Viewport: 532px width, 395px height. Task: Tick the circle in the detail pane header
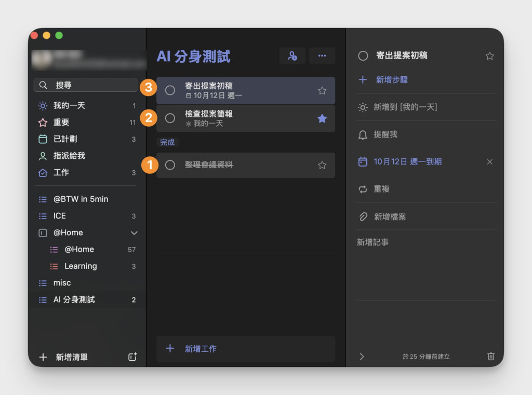pos(363,56)
